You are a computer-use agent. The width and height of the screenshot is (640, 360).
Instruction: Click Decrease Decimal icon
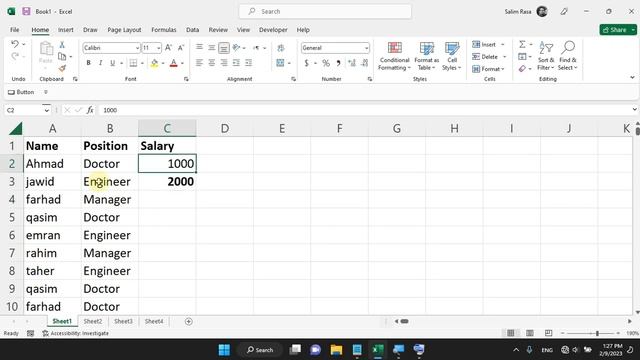(365, 63)
